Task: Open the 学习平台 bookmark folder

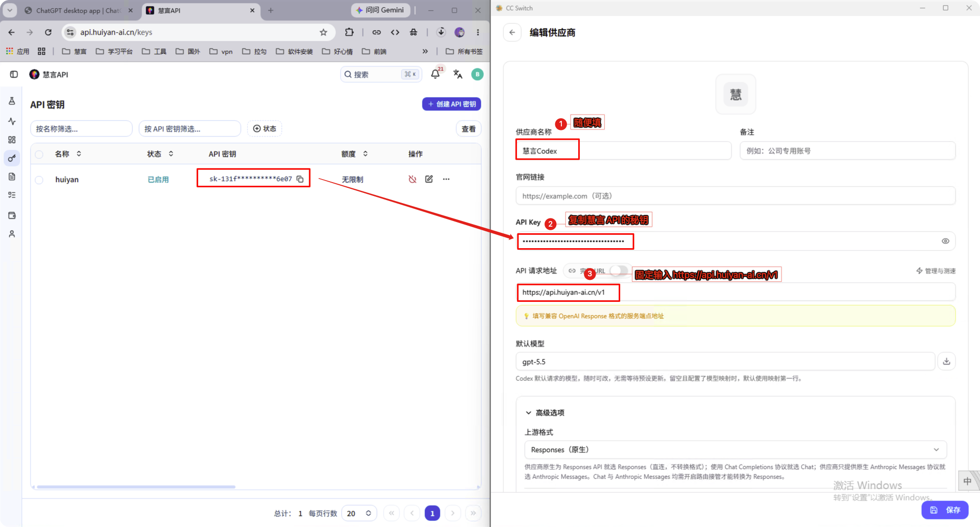Action: 115,51
